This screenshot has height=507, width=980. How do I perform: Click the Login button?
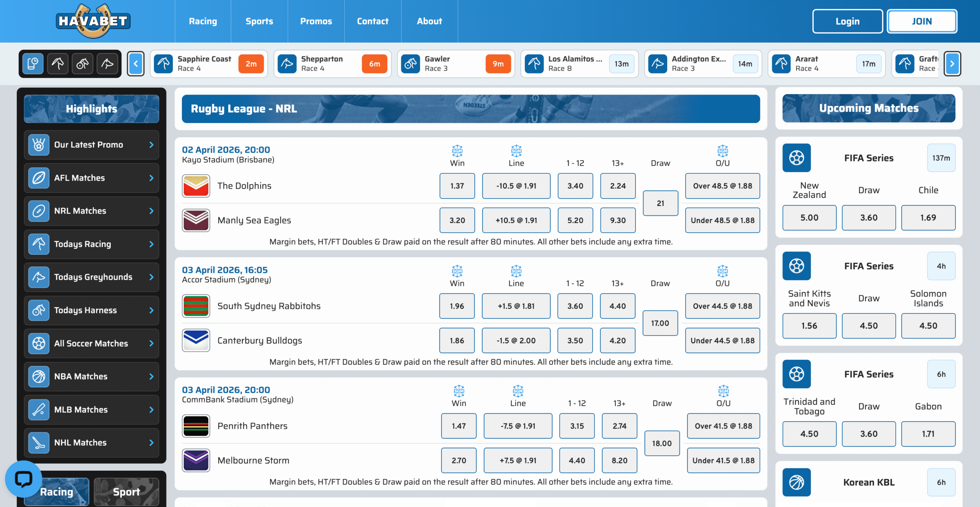click(x=848, y=21)
